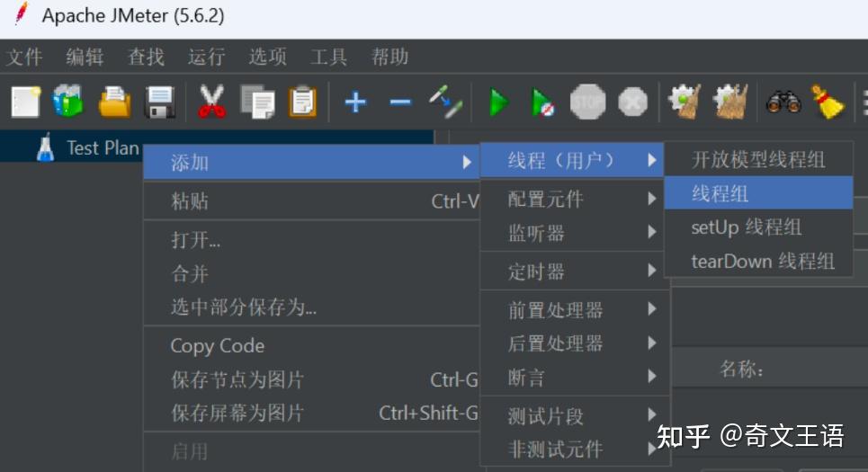Choose Copy Code menu entry
The image size is (868, 472).
click(311, 346)
